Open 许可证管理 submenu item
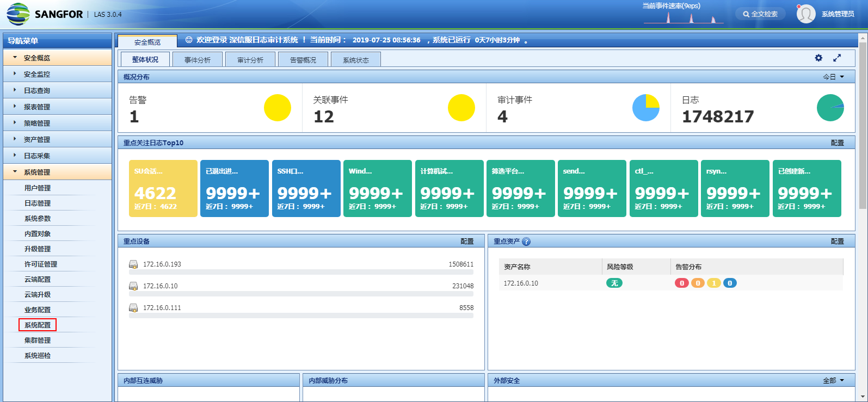The image size is (868, 402). point(41,264)
